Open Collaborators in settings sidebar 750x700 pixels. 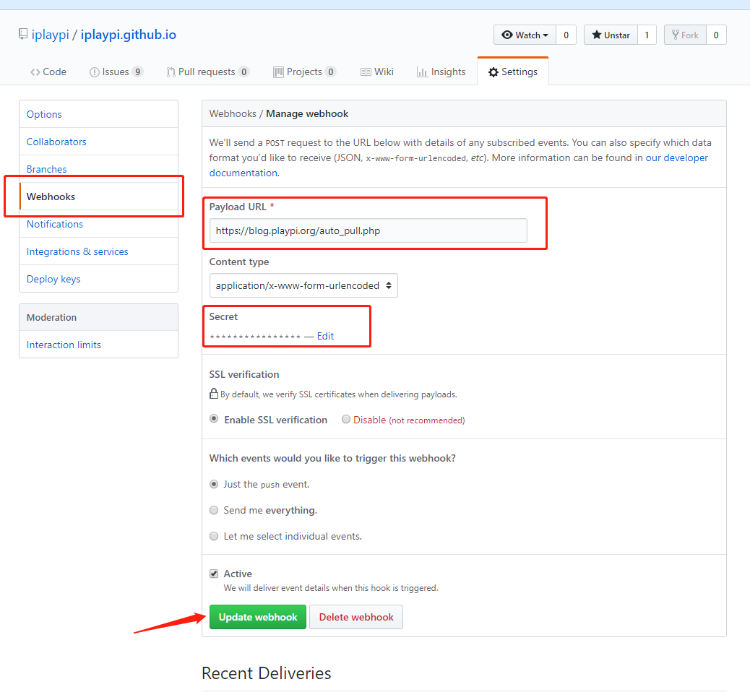[x=98, y=142]
